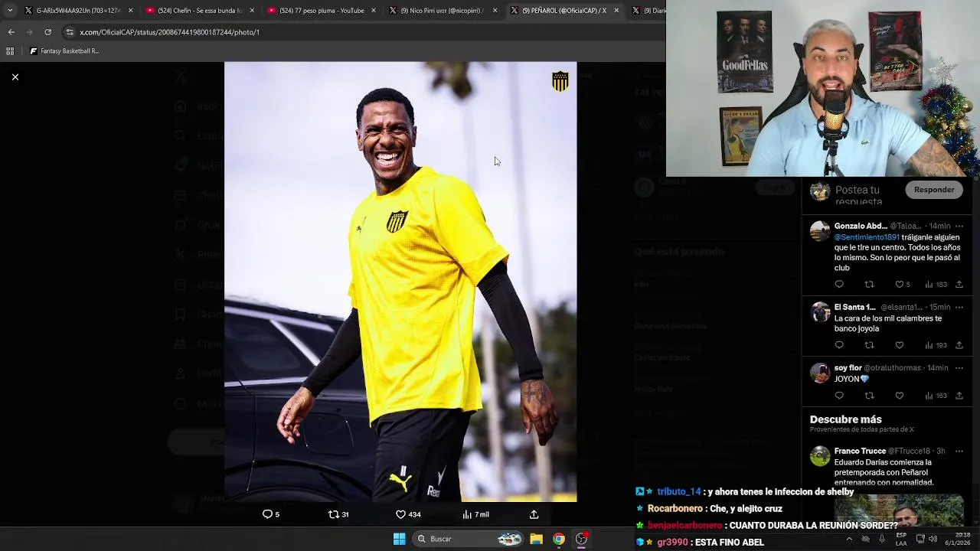Open the taskbar volume speaker icon
This screenshot has height=551, width=980.
[x=933, y=539]
